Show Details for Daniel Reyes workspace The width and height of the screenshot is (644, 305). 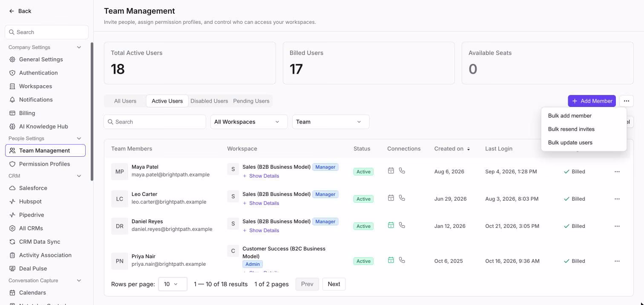pos(261,230)
